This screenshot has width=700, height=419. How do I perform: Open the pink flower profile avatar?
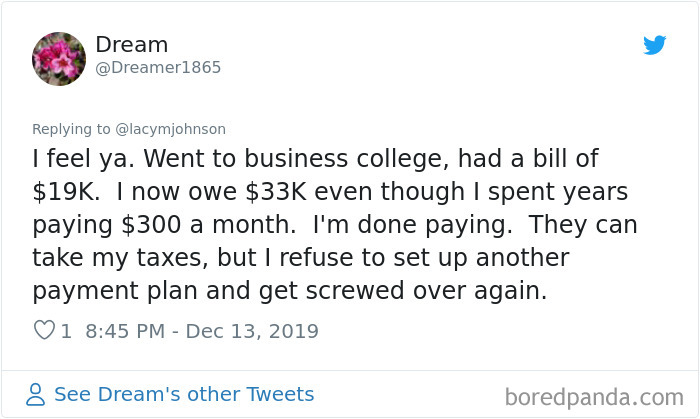(59, 58)
